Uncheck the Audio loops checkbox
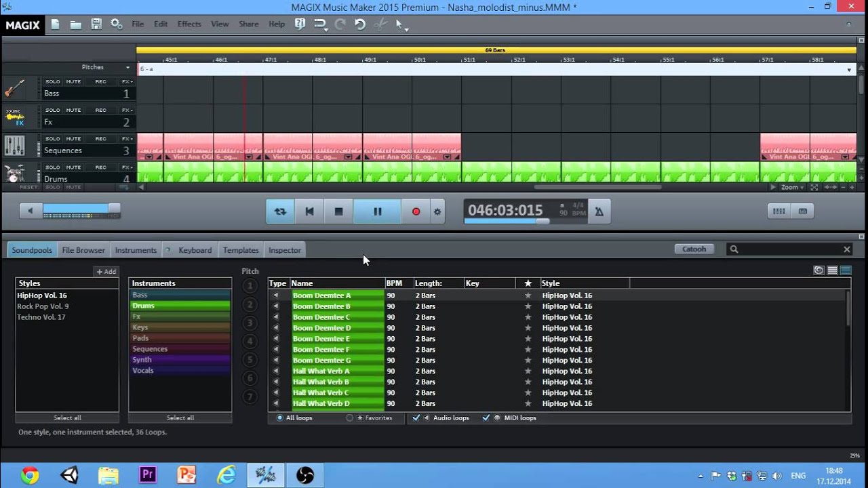This screenshot has width=868, height=488. click(416, 418)
